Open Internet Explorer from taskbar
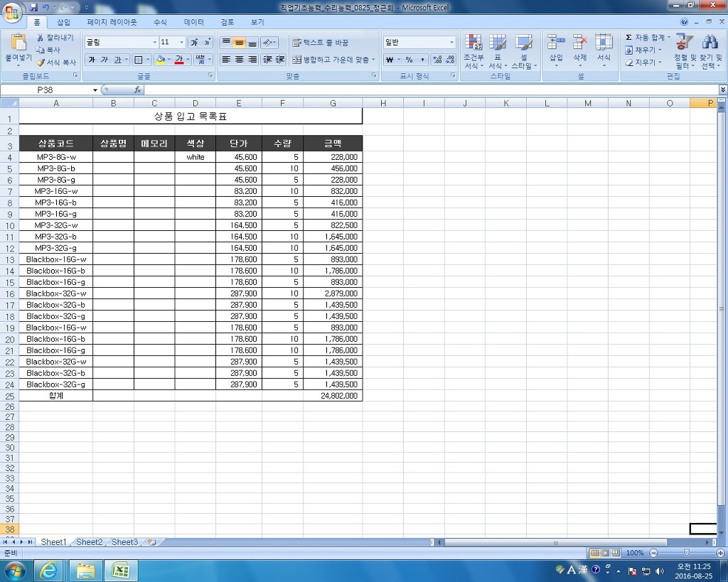Viewport: 728px width, 582px height. 48,571
